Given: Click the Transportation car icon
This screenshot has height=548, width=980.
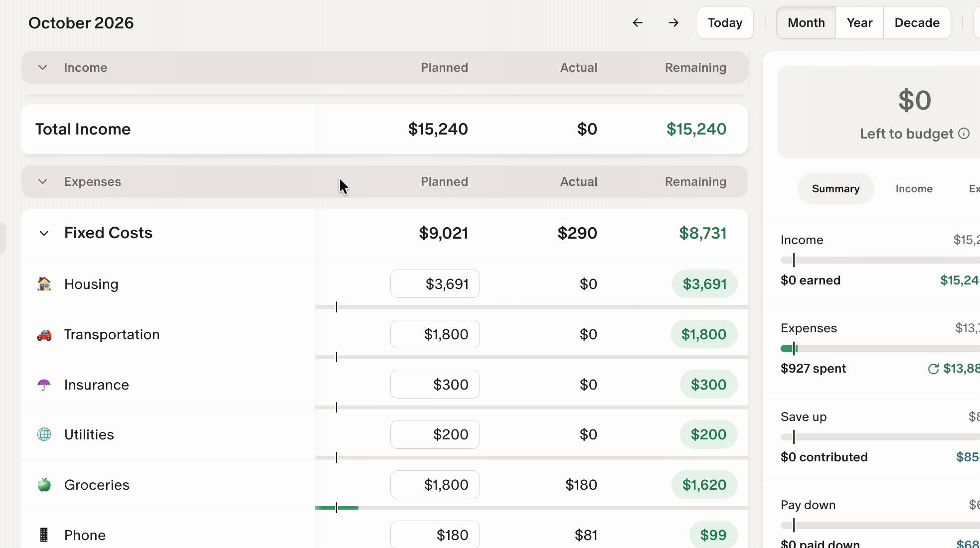Looking at the screenshot, I should tap(44, 334).
